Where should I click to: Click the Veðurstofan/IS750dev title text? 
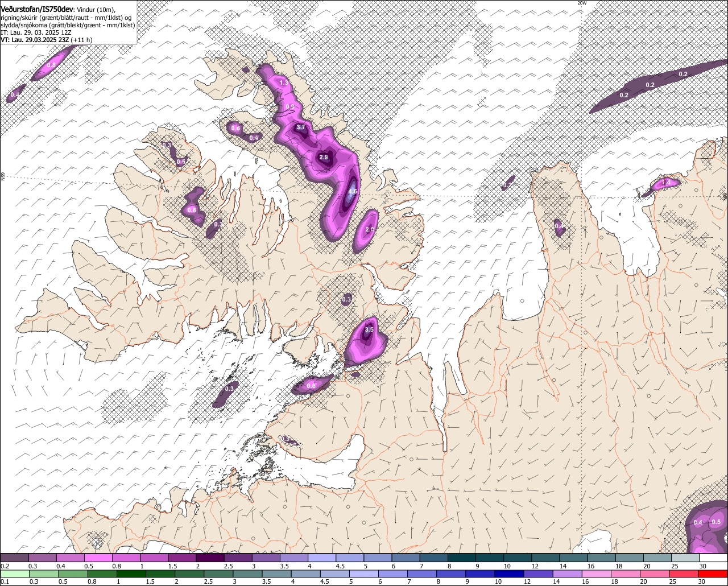pos(36,10)
